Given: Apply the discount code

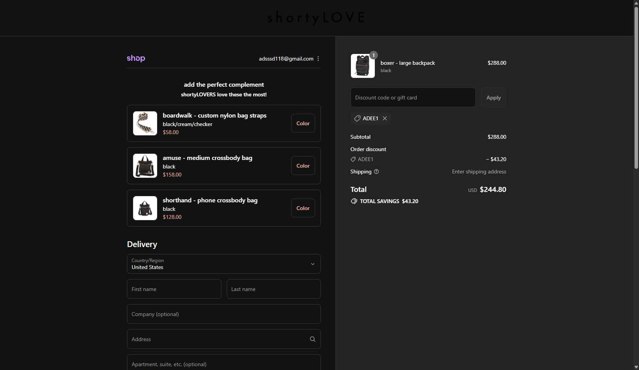Looking at the screenshot, I should point(493,97).
